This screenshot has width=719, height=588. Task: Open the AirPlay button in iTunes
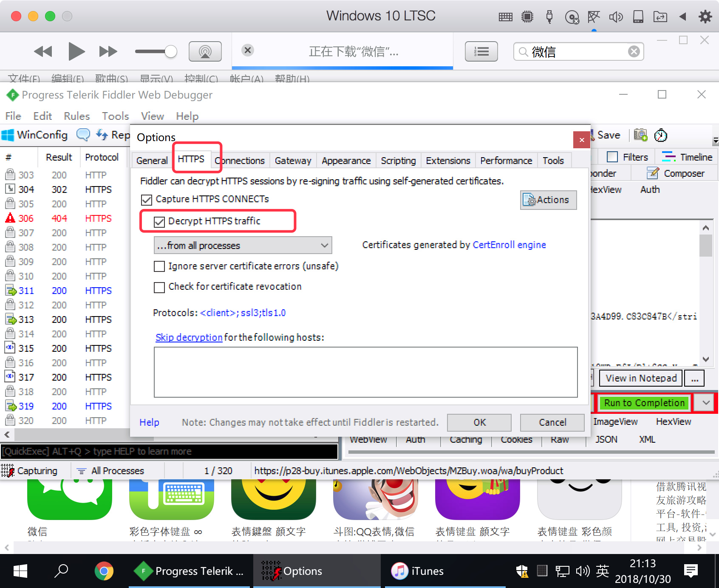click(x=205, y=51)
